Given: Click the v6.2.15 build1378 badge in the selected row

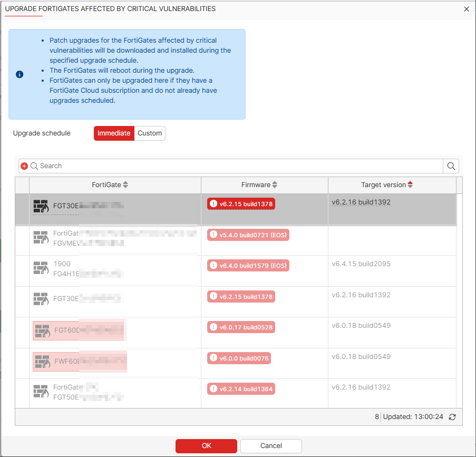Looking at the screenshot, I should [x=241, y=204].
